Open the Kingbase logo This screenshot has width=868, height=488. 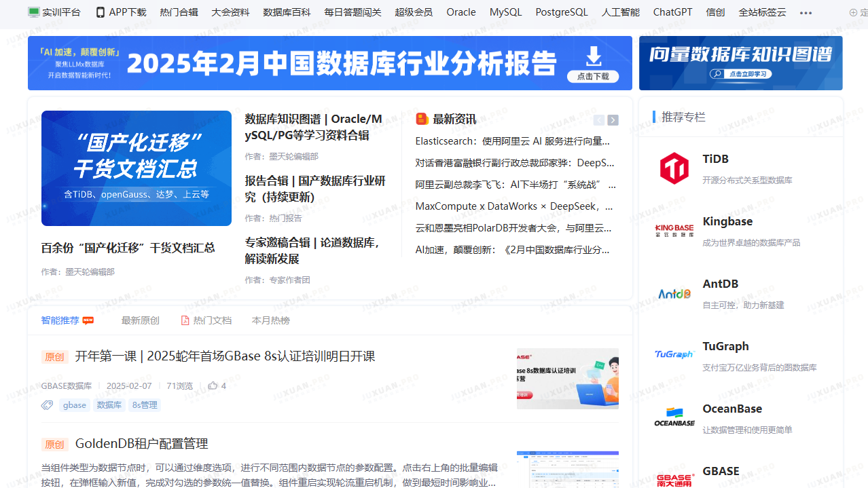(674, 231)
